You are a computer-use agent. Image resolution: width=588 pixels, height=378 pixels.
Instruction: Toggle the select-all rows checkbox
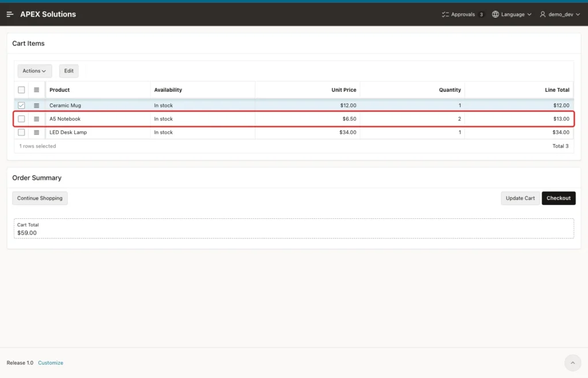click(x=21, y=90)
